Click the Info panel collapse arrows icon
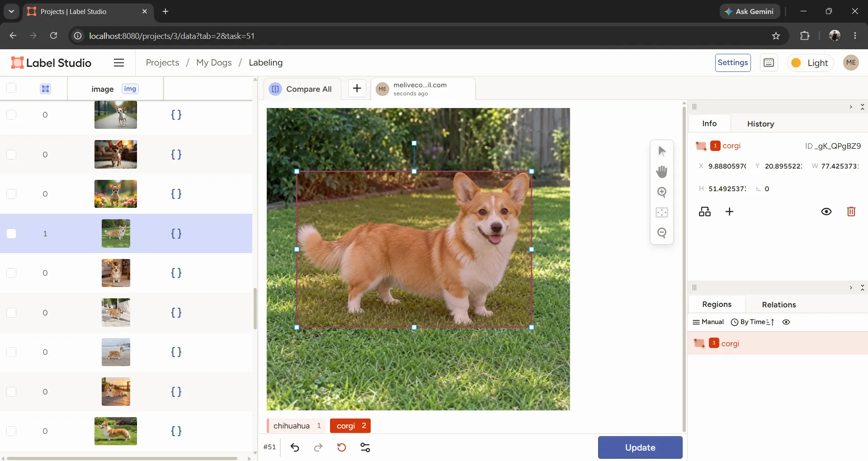 pyautogui.click(x=862, y=107)
